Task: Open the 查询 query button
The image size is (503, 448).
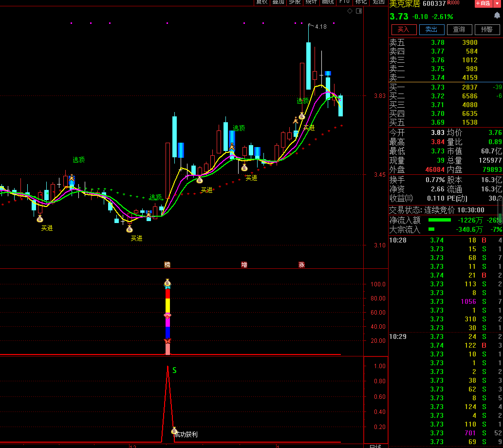Action: pyautogui.click(x=459, y=30)
